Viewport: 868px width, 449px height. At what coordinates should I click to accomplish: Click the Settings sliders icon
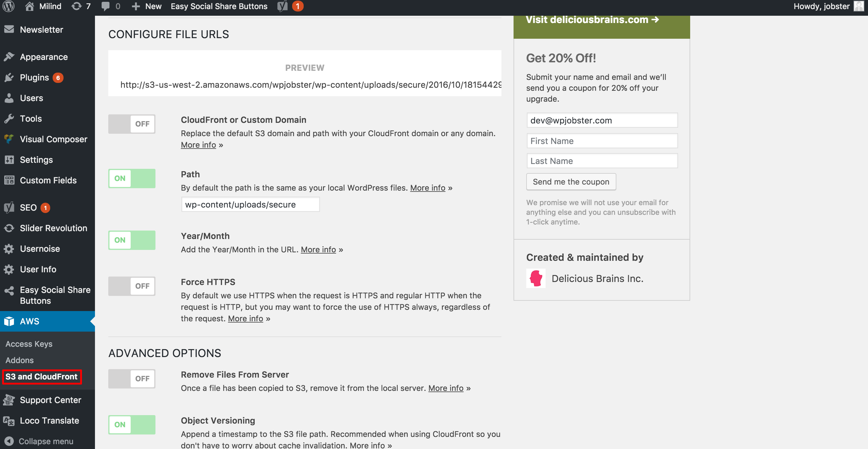[9, 159]
